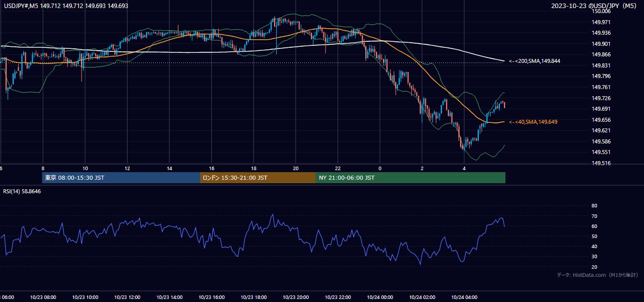
Task: Click price axis label 149.691
Action: point(601,109)
